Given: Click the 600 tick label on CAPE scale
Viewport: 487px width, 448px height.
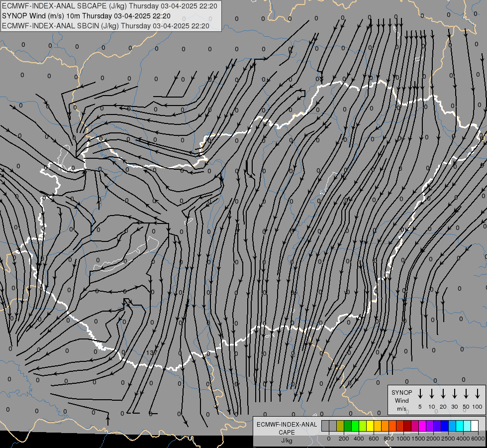Looking at the screenshot, I should (x=374, y=439).
